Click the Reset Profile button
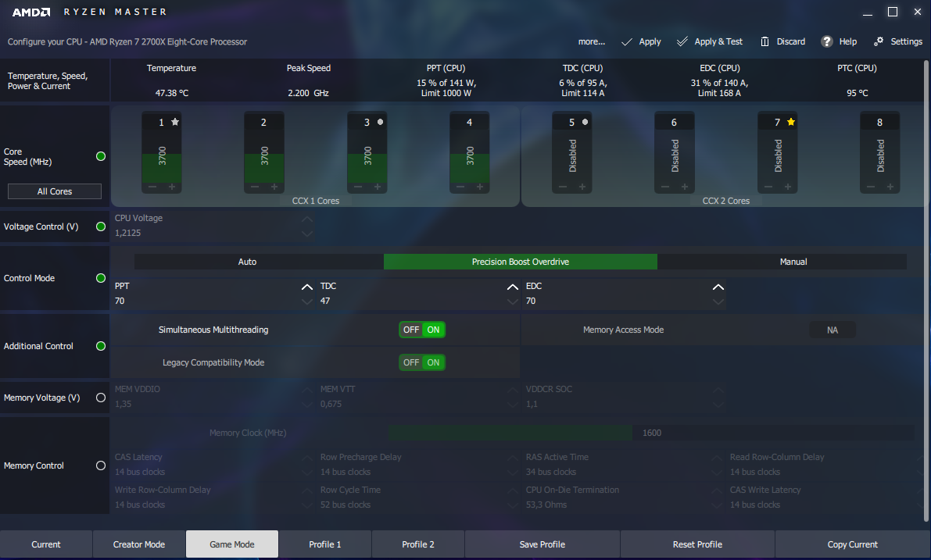931x560 pixels. click(697, 544)
